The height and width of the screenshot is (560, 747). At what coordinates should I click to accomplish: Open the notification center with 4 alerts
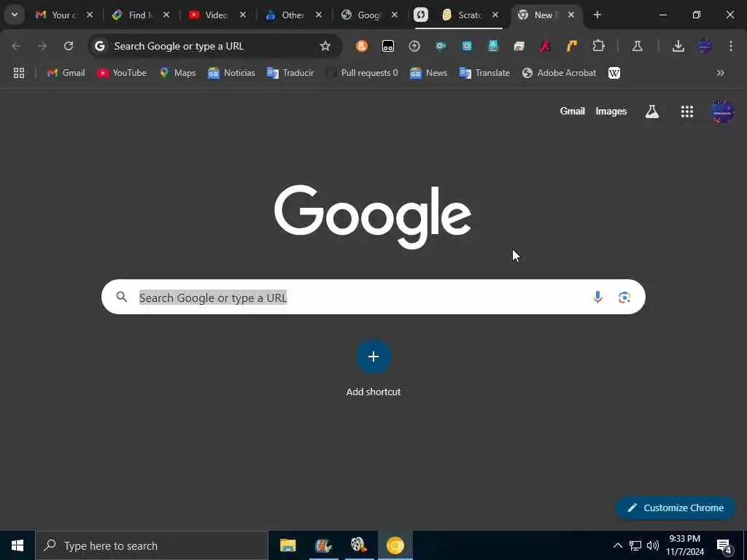(x=724, y=546)
